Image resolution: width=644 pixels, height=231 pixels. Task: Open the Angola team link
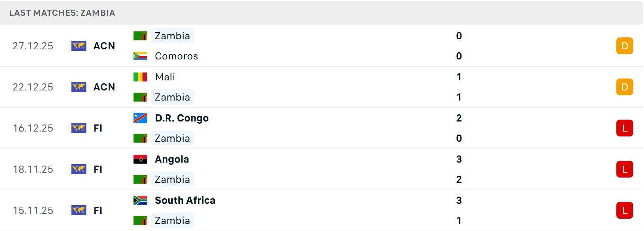click(172, 159)
